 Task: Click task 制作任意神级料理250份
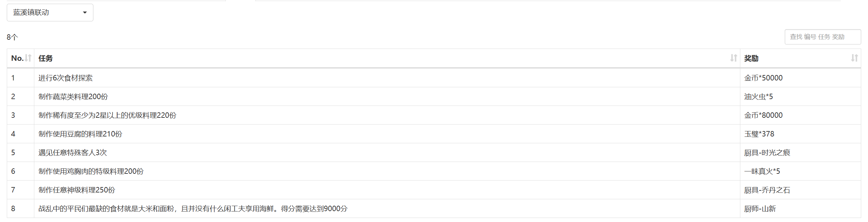(77, 190)
